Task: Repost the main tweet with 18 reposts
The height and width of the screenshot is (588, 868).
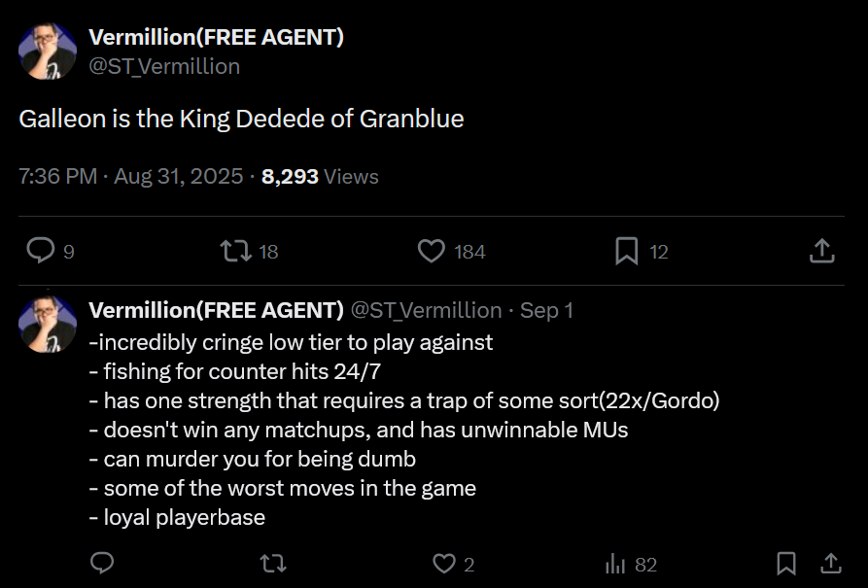Action: pos(234,252)
